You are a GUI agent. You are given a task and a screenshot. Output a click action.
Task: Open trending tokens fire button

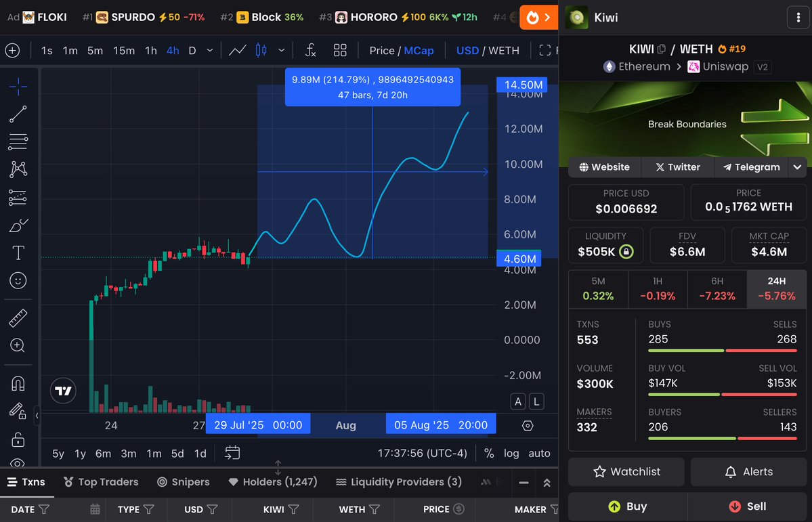tap(538, 18)
